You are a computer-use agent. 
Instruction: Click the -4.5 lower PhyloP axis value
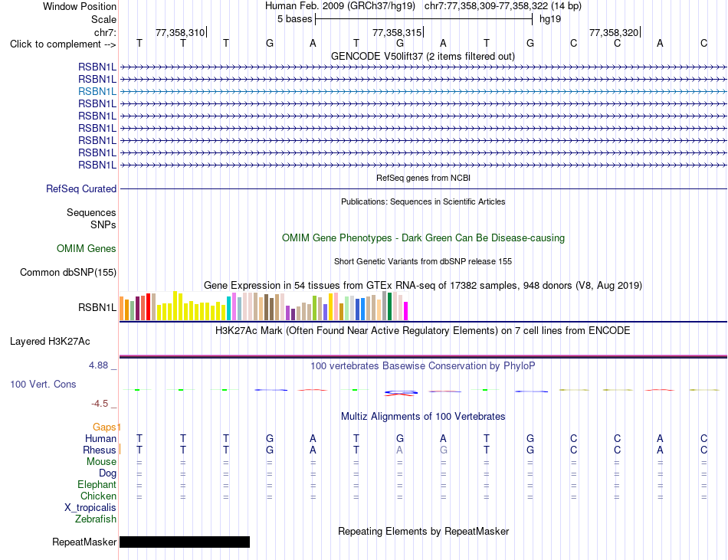[x=100, y=404]
